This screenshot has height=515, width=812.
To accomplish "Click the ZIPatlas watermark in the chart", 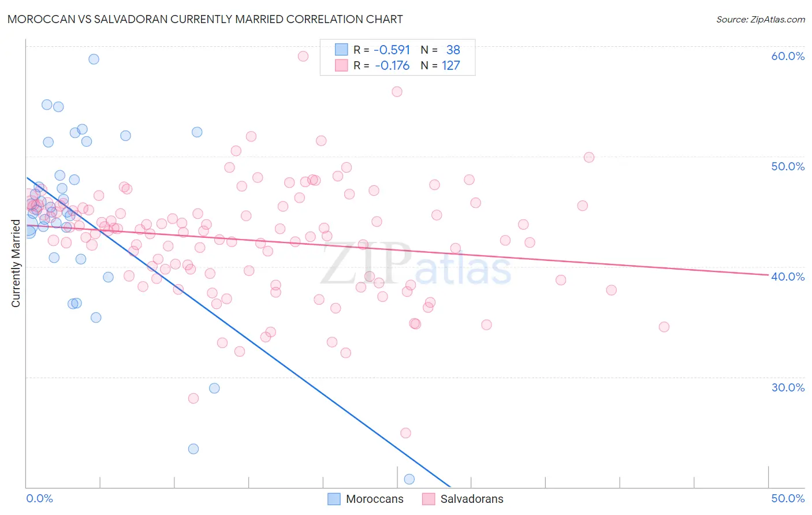I will (416, 265).
